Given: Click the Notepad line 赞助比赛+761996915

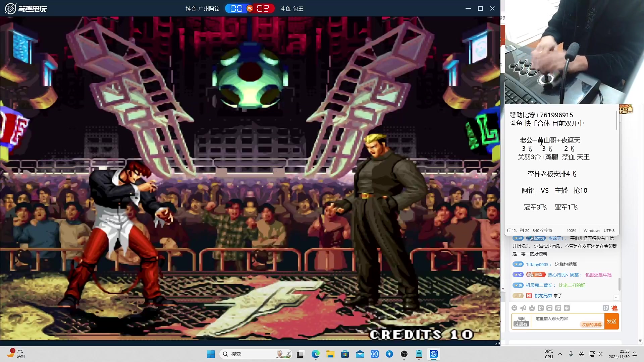Looking at the screenshot, I should point(541,115).
